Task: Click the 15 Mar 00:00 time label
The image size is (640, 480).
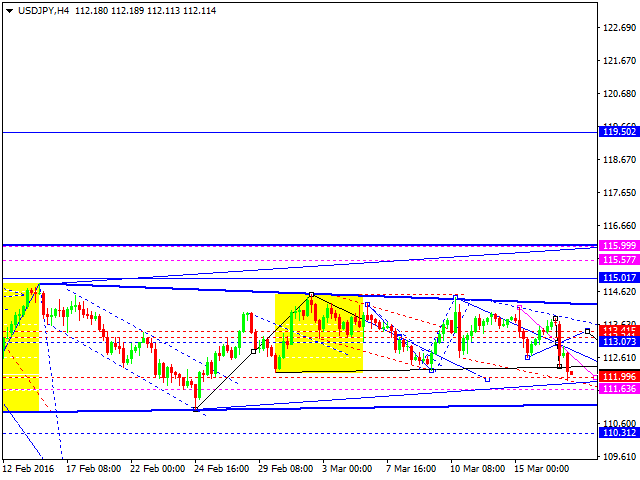Action: (x=542, y=469)
